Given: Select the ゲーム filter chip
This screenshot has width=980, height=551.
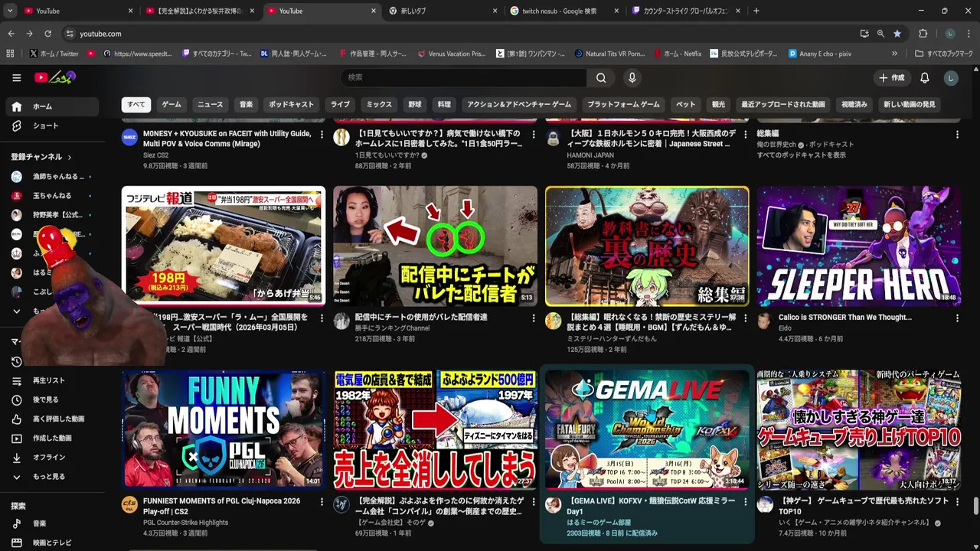Looking at the screenshot, I should tap(171, 105).
